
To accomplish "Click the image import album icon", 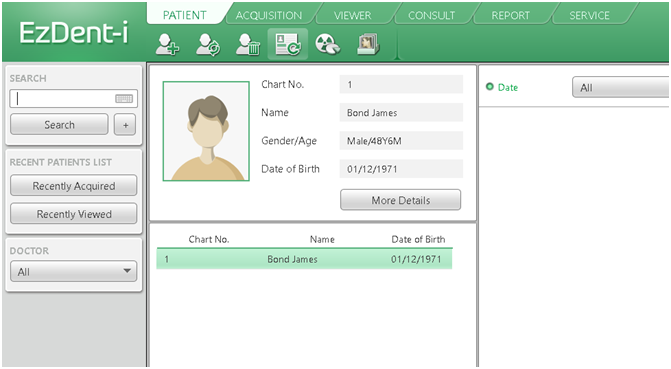I will coord(368,45).
